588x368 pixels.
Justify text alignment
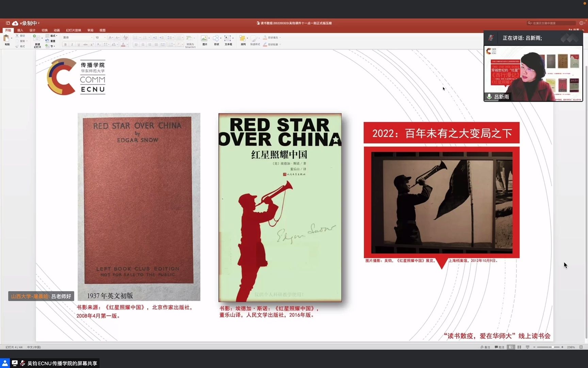(156, 44)
